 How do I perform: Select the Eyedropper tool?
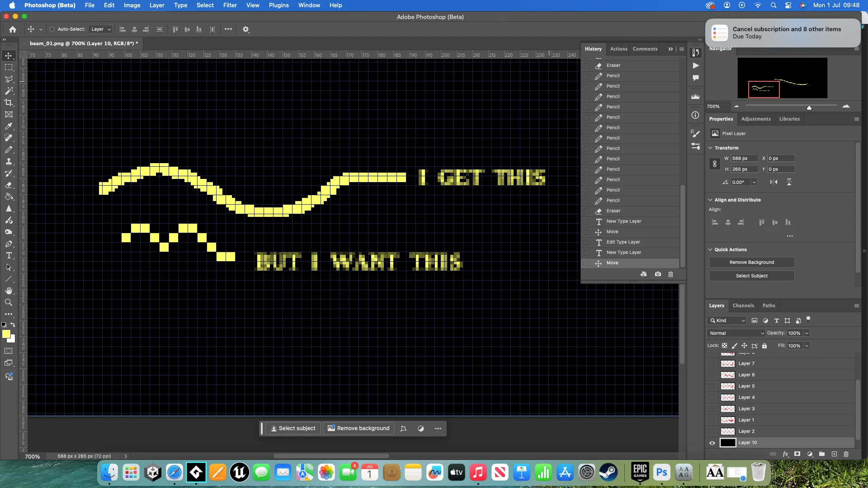click(9, 126)
